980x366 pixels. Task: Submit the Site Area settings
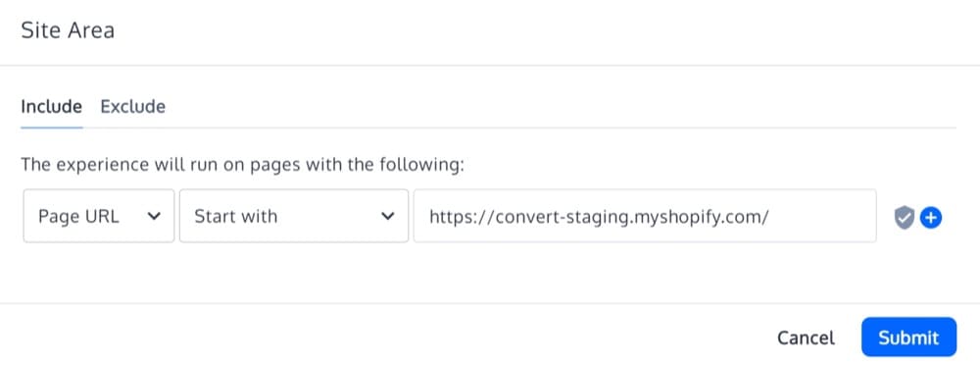tap(908, 338)
